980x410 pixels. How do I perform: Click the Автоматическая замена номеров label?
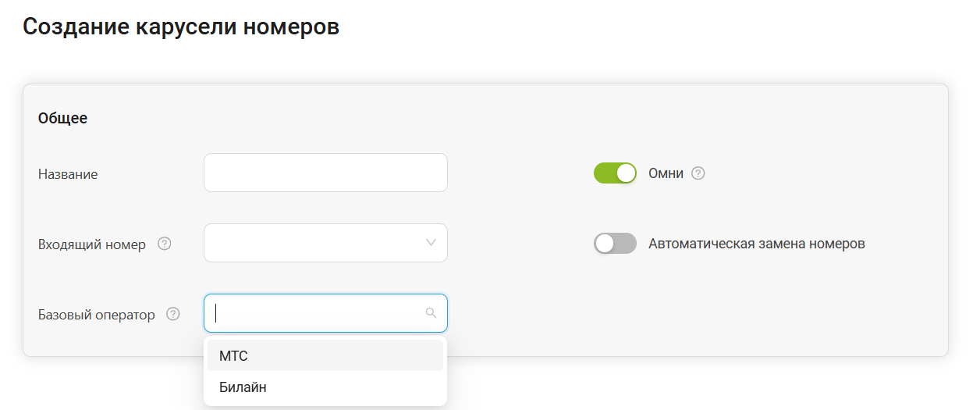tap(756, 244)
